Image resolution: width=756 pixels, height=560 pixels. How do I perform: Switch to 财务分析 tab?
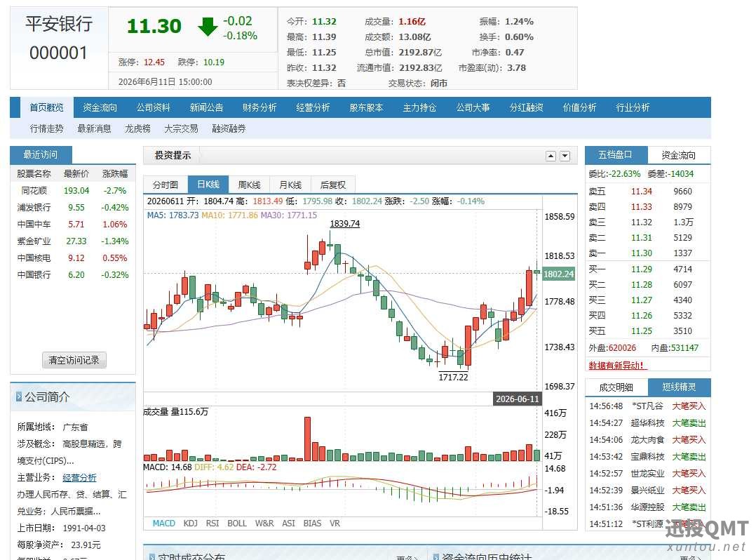[259, 107]
